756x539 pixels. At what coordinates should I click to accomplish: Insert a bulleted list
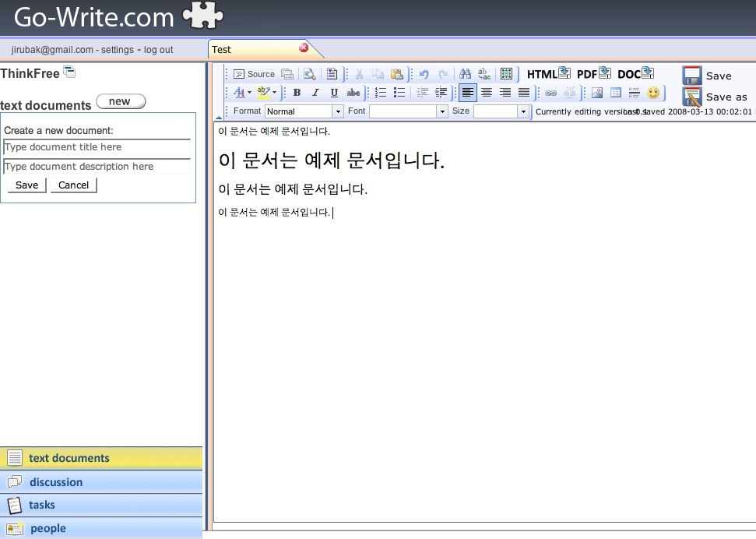coord(399,93)
